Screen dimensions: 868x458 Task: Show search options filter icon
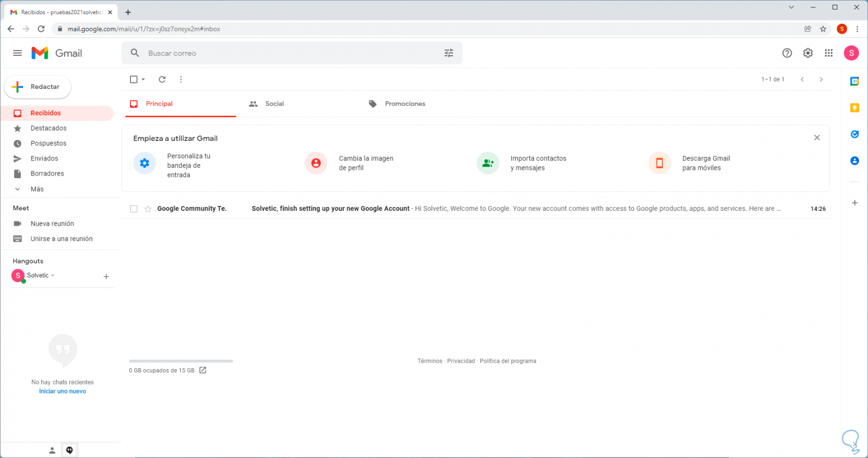(x=449, y=53)
